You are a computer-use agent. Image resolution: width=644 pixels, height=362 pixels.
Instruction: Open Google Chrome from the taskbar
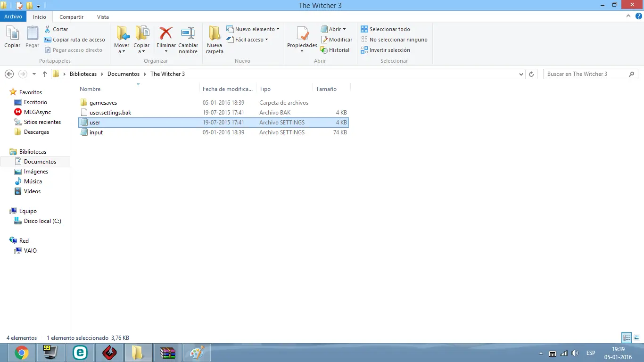[21, 353]
